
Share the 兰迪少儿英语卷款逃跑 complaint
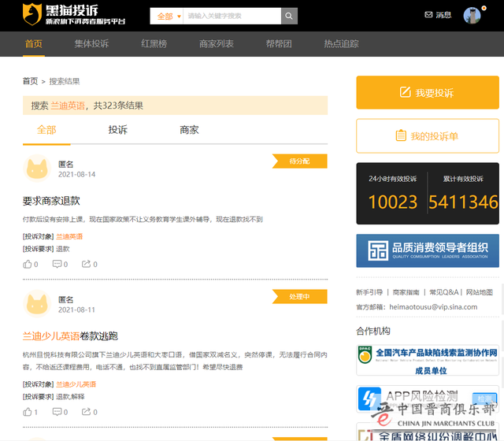pos(86,412)
